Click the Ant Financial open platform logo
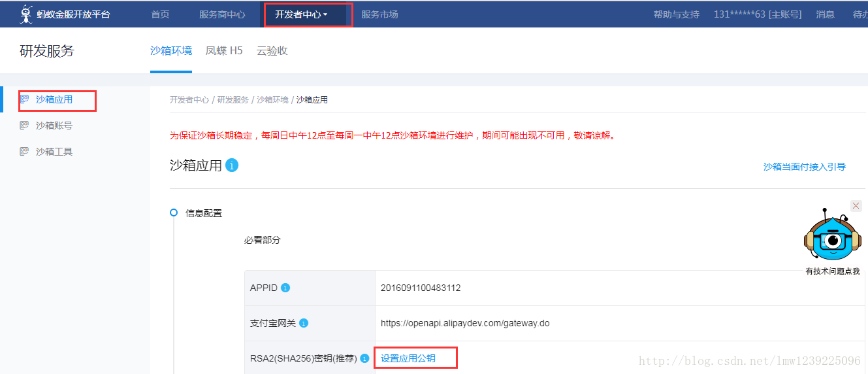The width and height of the screenshot is (868, 374). [x=65, y=14]
